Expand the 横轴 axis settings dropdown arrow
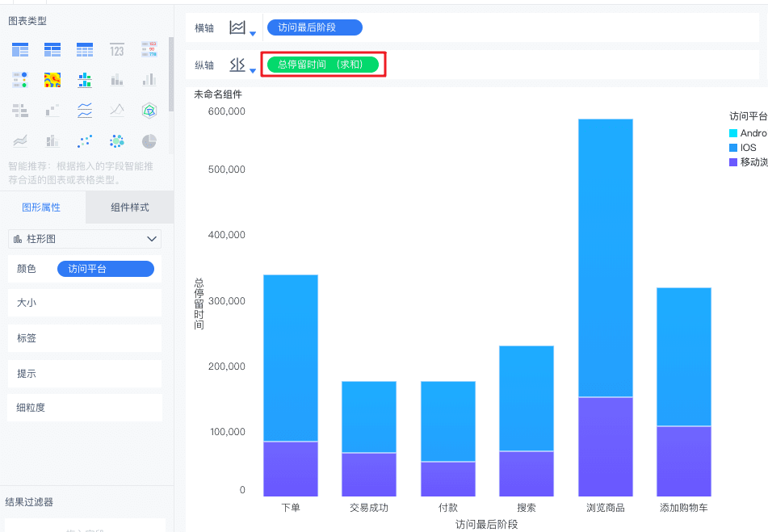 [253, 33]
